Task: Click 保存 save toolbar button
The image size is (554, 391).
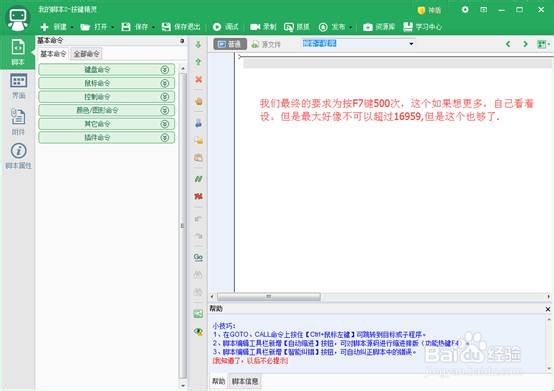Action: [x=135, y=27]
